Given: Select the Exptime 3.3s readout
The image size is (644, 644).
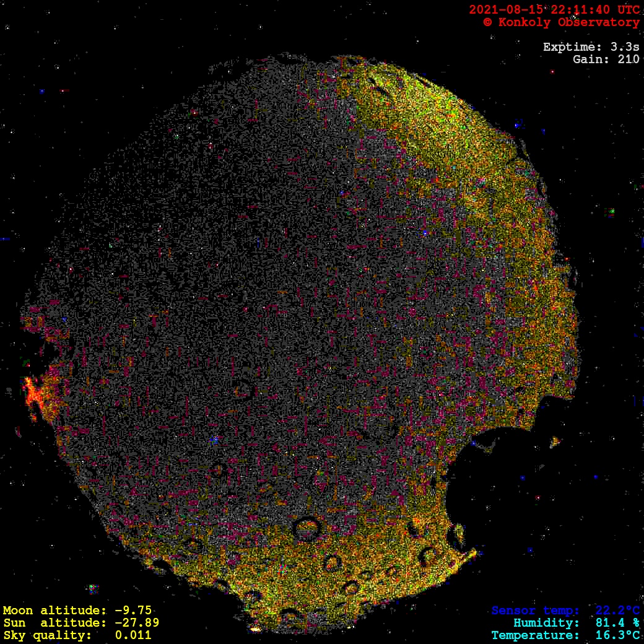Looking at the screenshot, I should [591, 47].
